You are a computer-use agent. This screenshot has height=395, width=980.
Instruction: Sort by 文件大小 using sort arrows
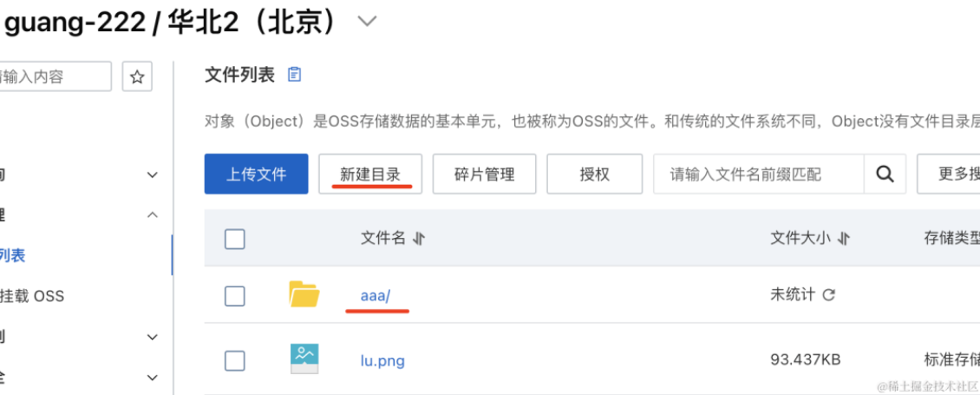point(844,239)
